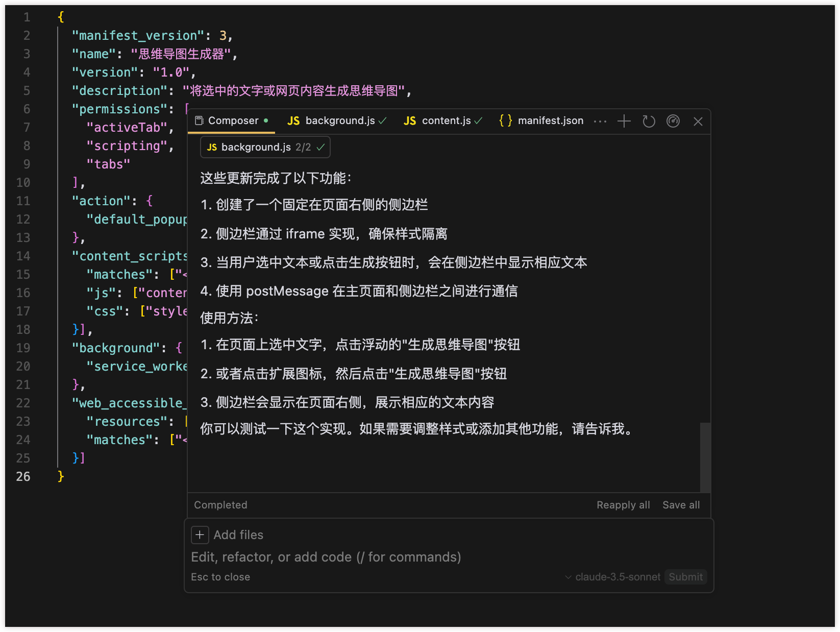Click the Composer notepad icon
840x632 pixels.
[x=199, y=121]
